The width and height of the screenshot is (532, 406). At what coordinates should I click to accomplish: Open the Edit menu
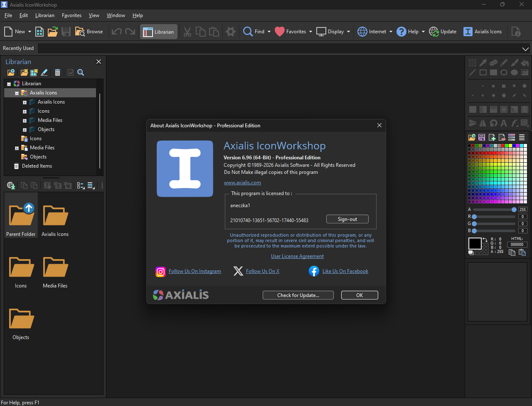coord(24,15)
